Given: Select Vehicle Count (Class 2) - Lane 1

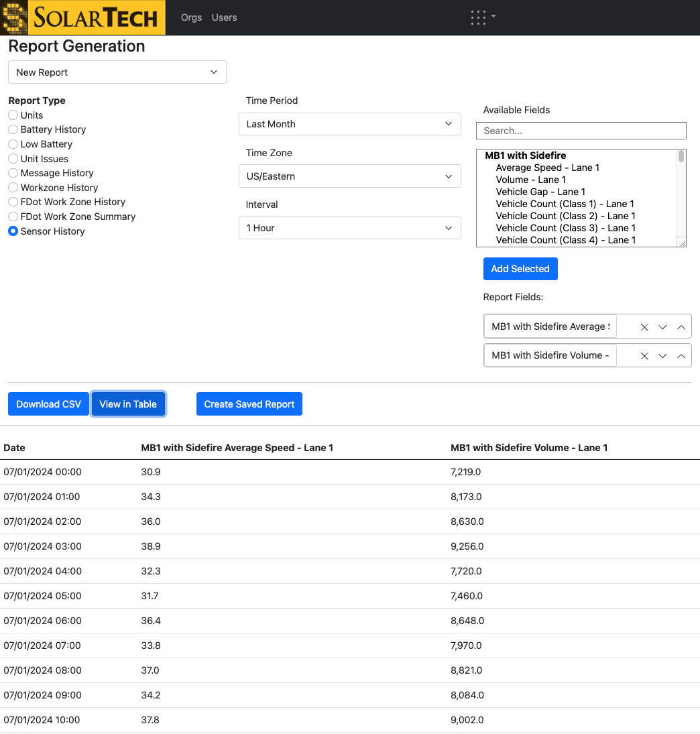Looking at the screenshot, I should click(x=565, y=217).
